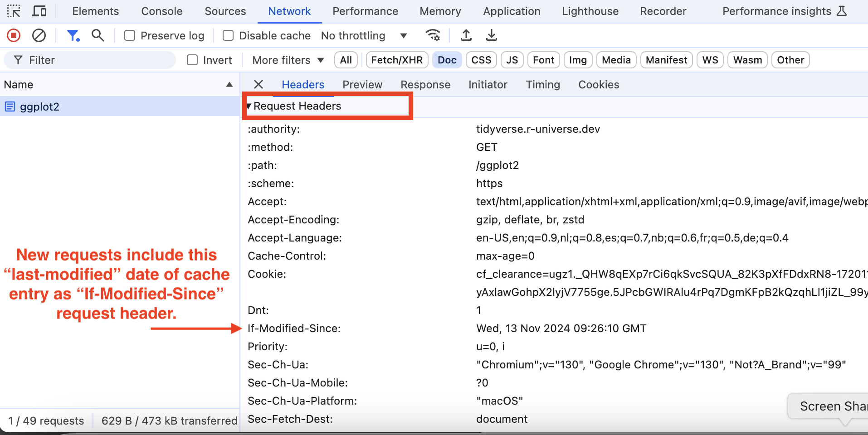Clear the network log
Viewport: 868px width, 435px height.
pyautogui.click(x=39, y=35)
